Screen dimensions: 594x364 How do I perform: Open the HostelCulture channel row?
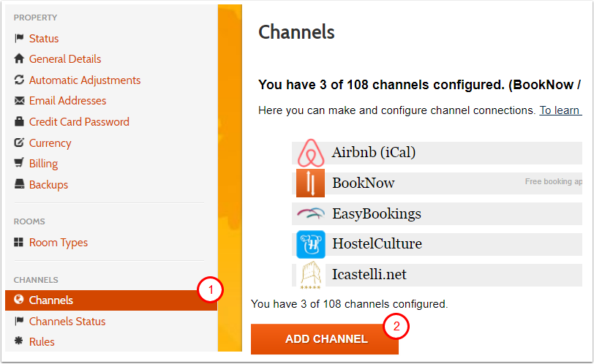coord(437,244)
